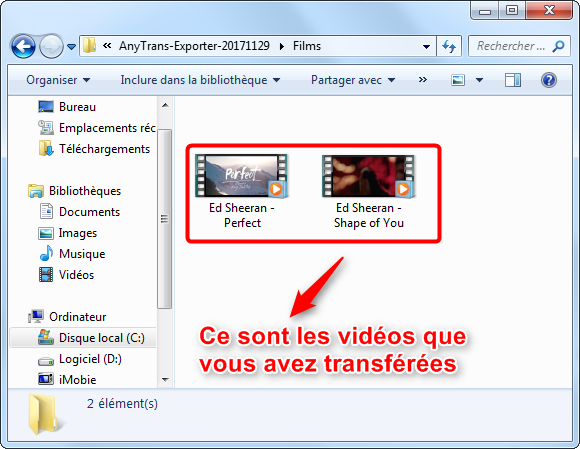Click the Logiciel (D:) drive icon
Image resolution: width=580 pixels, height=449 pixels.
(x=46, y=360)
